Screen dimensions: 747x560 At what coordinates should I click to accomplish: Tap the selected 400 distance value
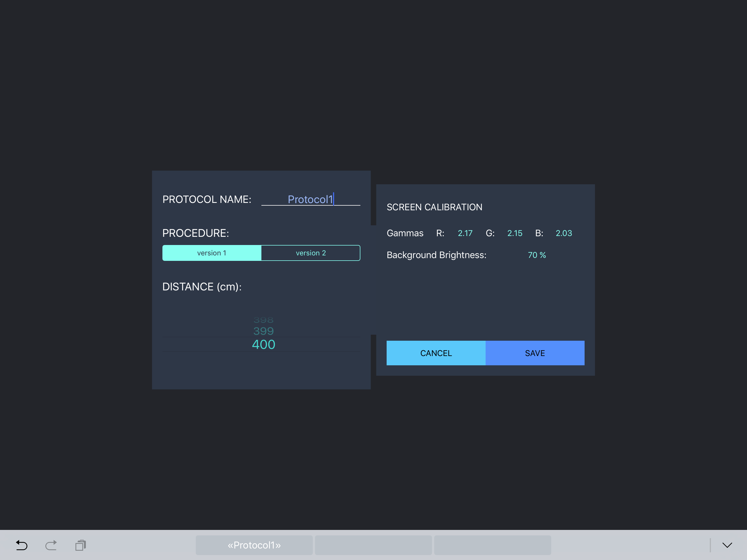click(x=263, y=345)
